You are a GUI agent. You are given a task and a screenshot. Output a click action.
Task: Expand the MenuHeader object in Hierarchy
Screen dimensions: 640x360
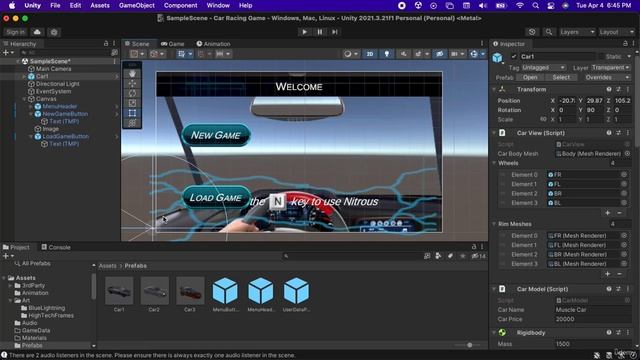31,106
